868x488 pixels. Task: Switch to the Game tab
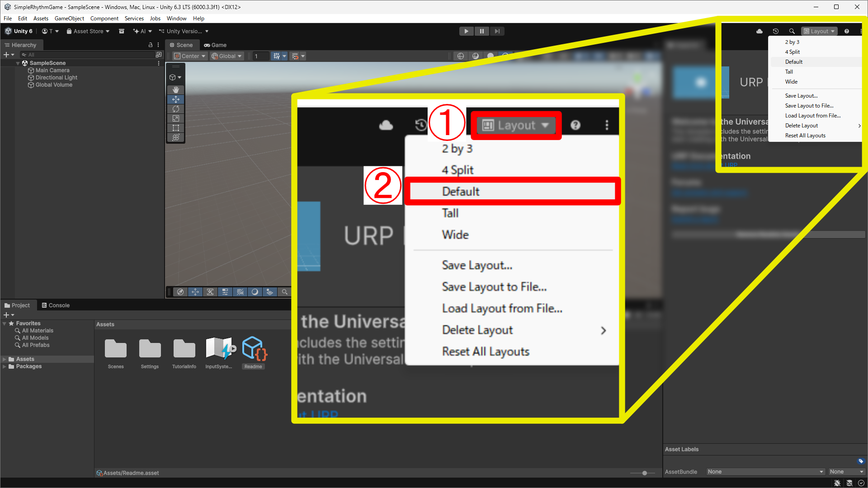point(215,45)
